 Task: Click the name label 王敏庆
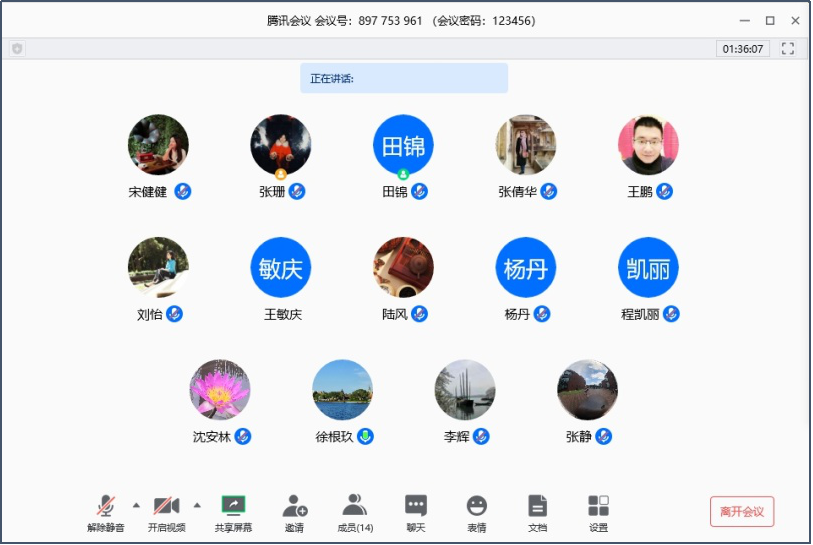283,314
